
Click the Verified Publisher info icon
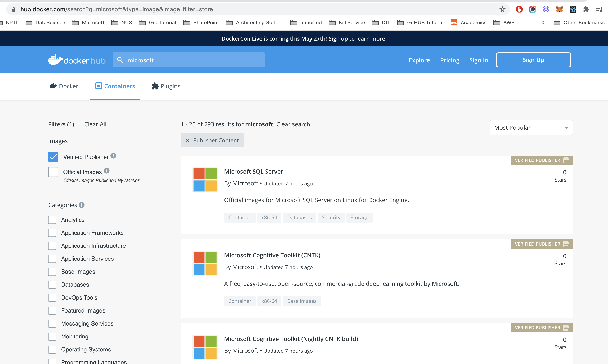[x=114, y=155]
